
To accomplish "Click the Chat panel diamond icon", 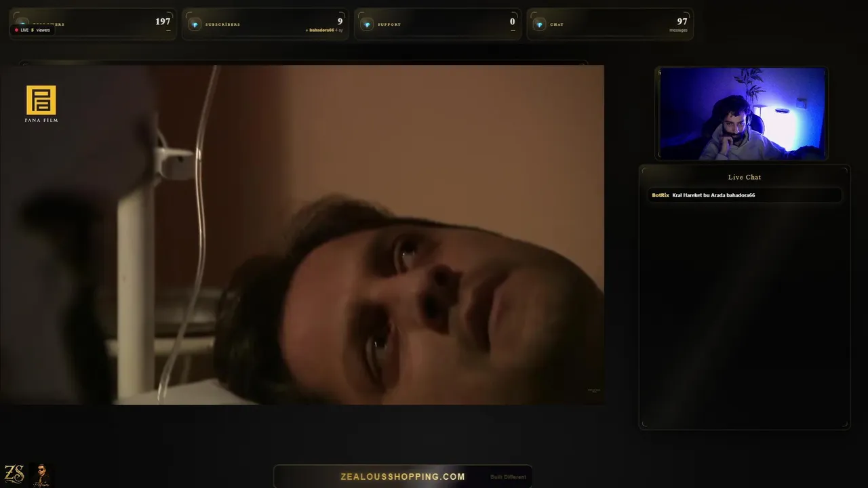I will click(x=539, y=24).
